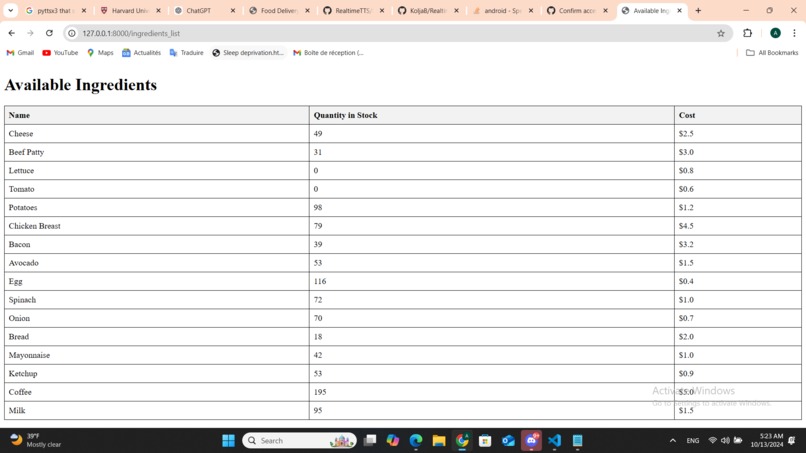Close the ChatGPT tab
Screen dimensions: 806x453
pyautogui.click(x=233, y=10)
